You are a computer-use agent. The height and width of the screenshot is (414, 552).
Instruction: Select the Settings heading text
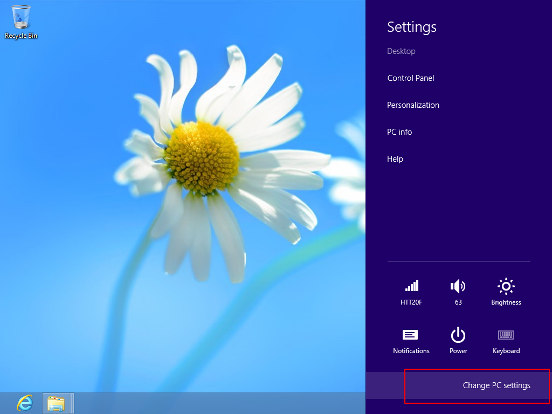(412, 27)
